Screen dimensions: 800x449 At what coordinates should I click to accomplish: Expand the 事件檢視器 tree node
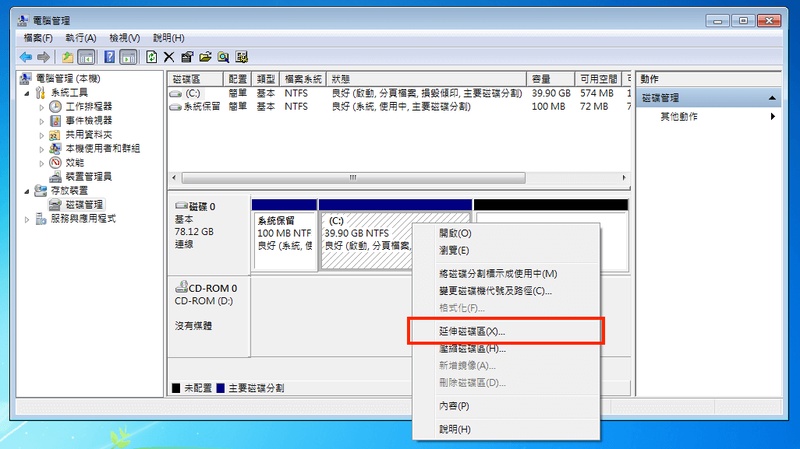tap(42, 121)
